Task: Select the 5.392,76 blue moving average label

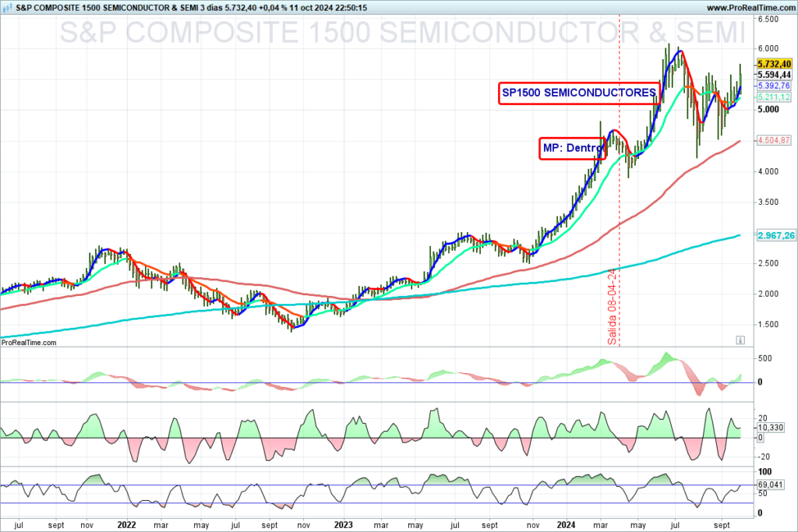Action: [x=774, y=86]
